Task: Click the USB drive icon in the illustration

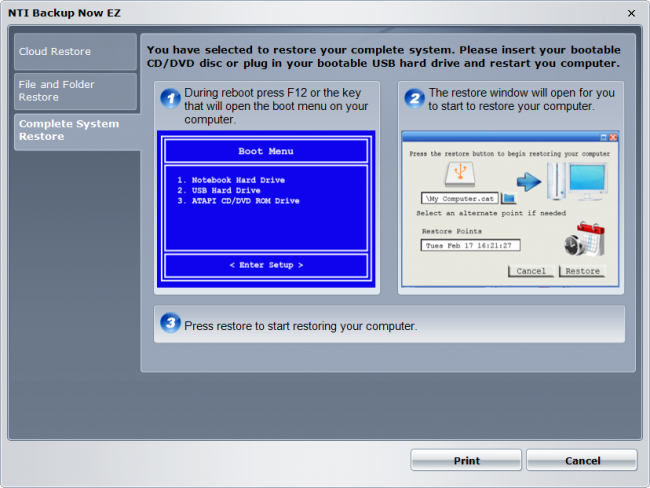Action: (x=460, y=174)
